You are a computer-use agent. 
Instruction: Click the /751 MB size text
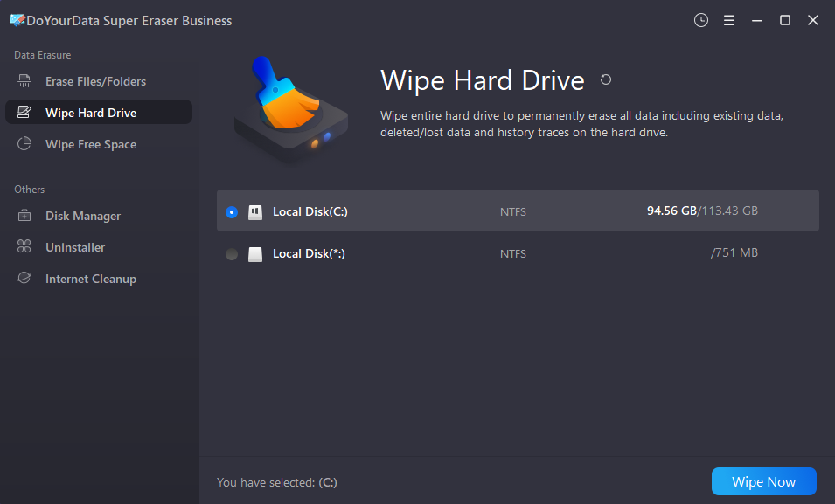pos(734,252)
